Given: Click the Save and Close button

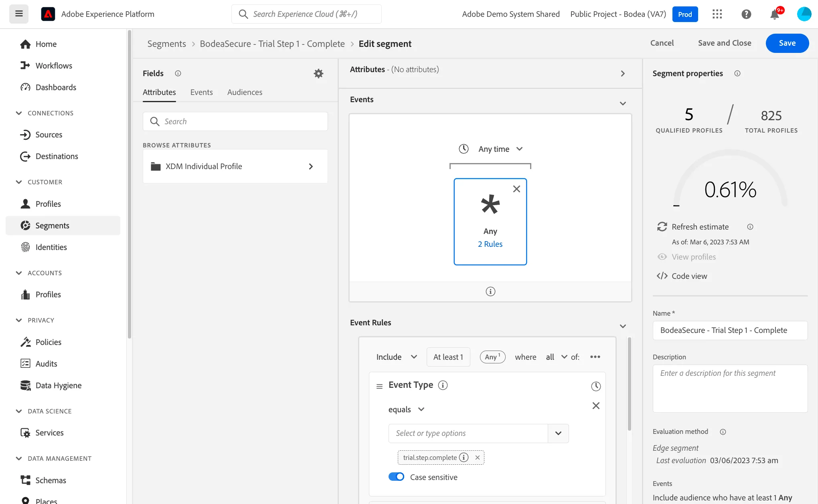Looking at the screenshot, I should click(725, 43).
